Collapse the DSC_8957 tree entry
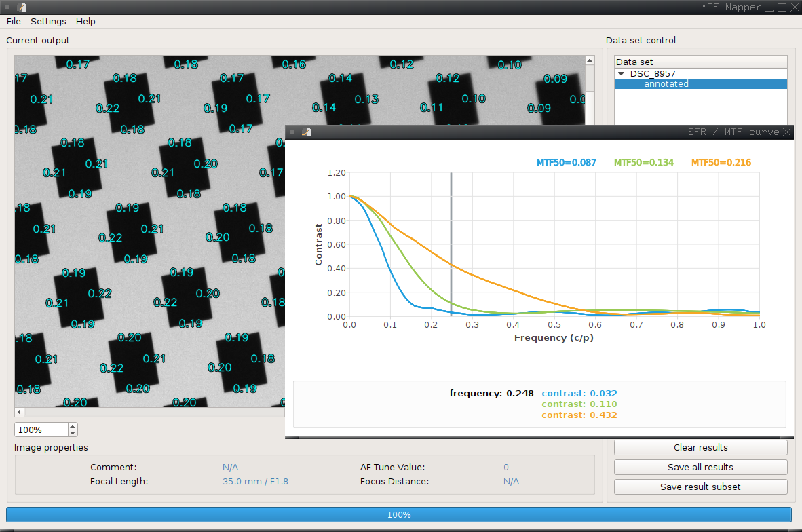The width and height of the screenshot is (802, 532). [620, 73]
